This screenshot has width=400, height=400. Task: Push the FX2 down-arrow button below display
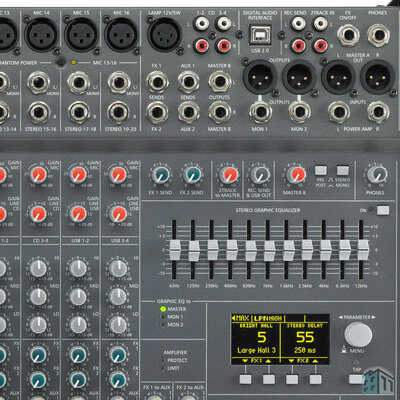292,379
